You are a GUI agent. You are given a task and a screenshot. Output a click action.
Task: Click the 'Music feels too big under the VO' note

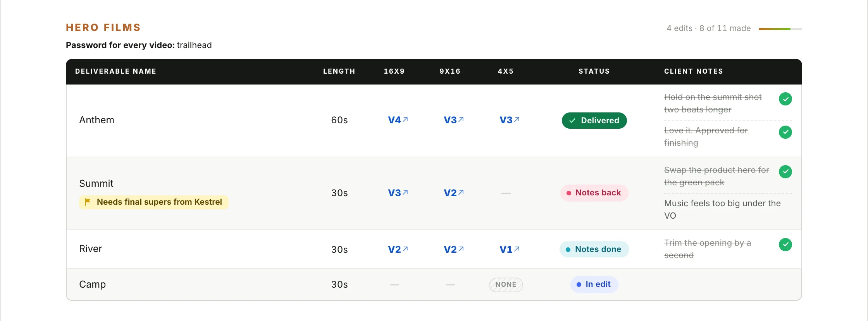723,210
